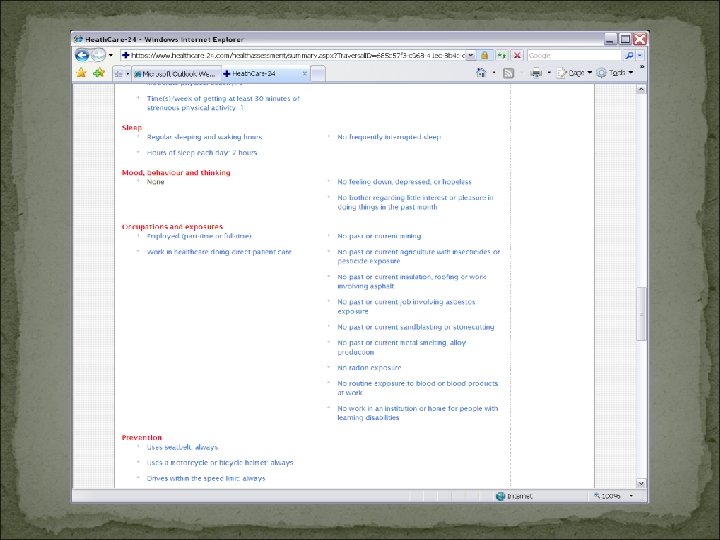This screenshot has width=720, height=540.
Task: Click 'Uses seatbelt: always'
Action: point(182,447)
